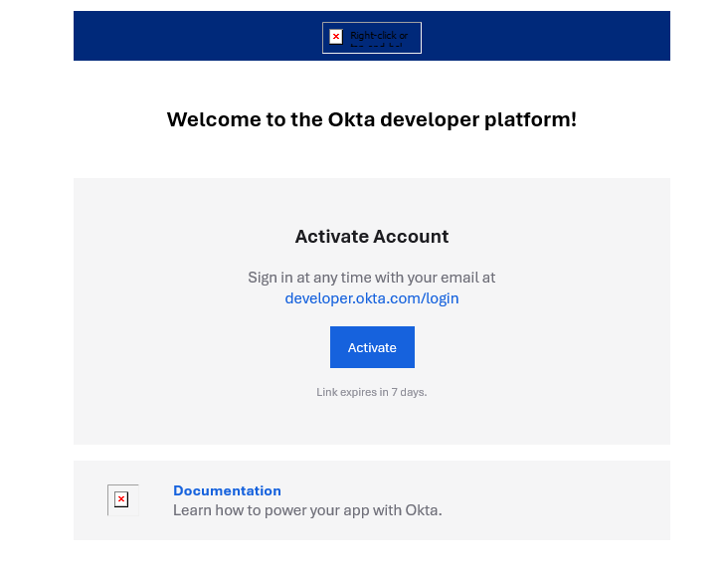Click the broken Documentation image icon
This screenshot has width=728, height=577.
click(x=122, y=499)
